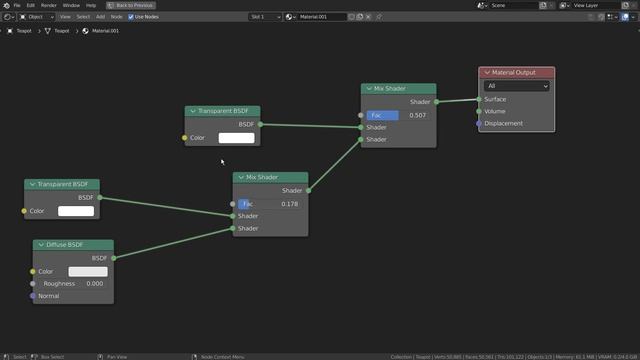
Task: Click the Roughness 0.000 slider in Diffuse BSDF
Action: [x=73, y=284]
